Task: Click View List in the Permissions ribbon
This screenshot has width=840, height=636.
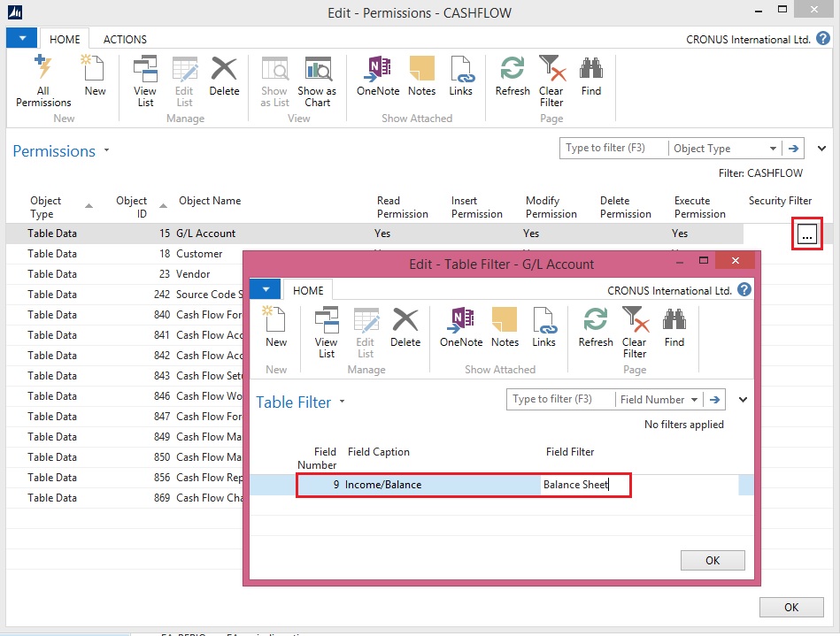Action: [145, 80]
